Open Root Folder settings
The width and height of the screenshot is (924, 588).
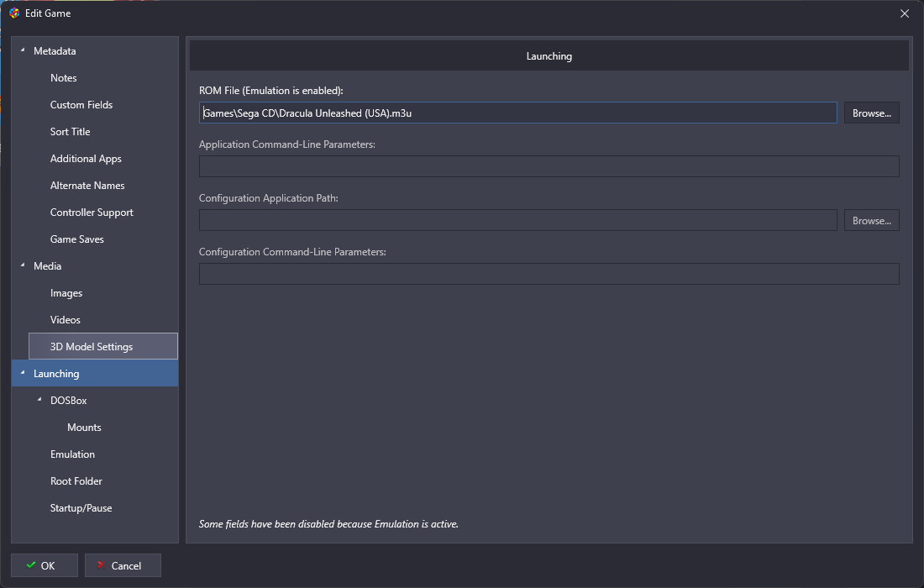coord(76,480)
